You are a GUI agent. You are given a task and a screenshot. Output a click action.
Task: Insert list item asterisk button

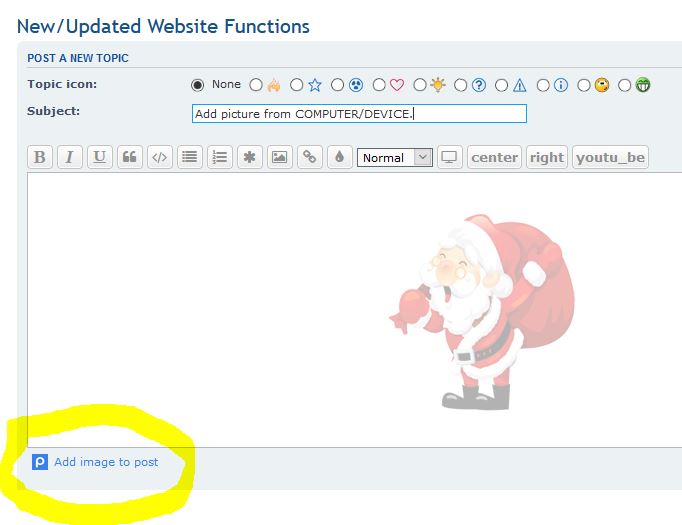250,157
